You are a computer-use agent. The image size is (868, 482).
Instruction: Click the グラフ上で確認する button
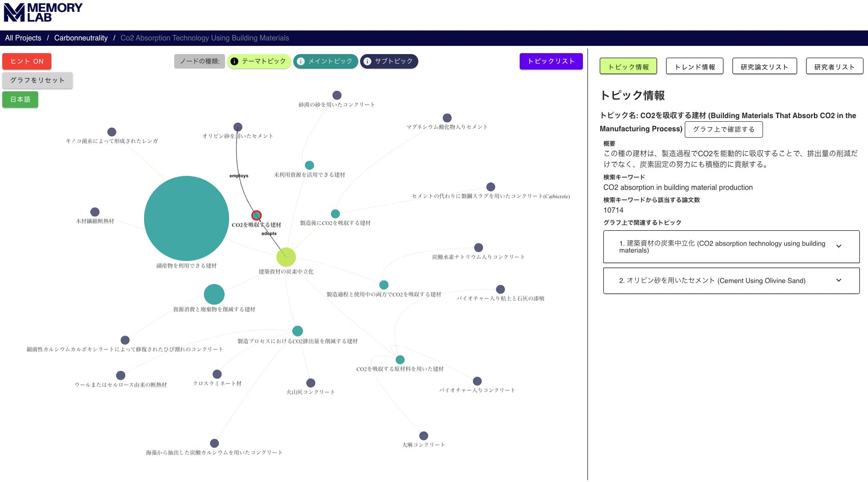click(x=723, y=129)
